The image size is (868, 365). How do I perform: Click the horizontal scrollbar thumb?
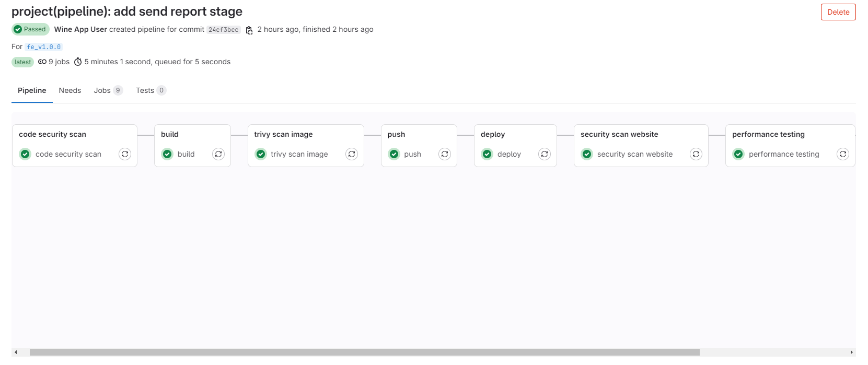coord(364,352)
